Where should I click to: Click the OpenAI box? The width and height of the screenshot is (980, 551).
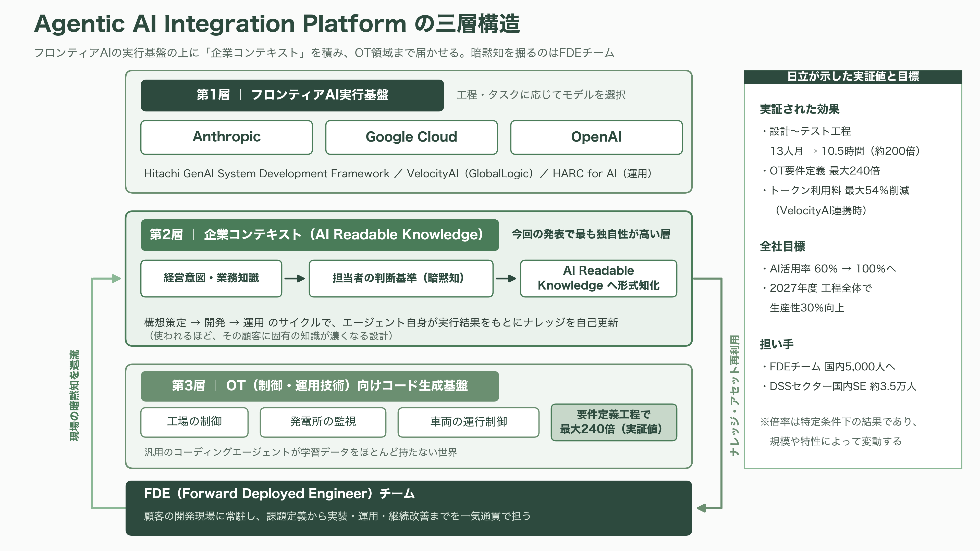(596, 137)
